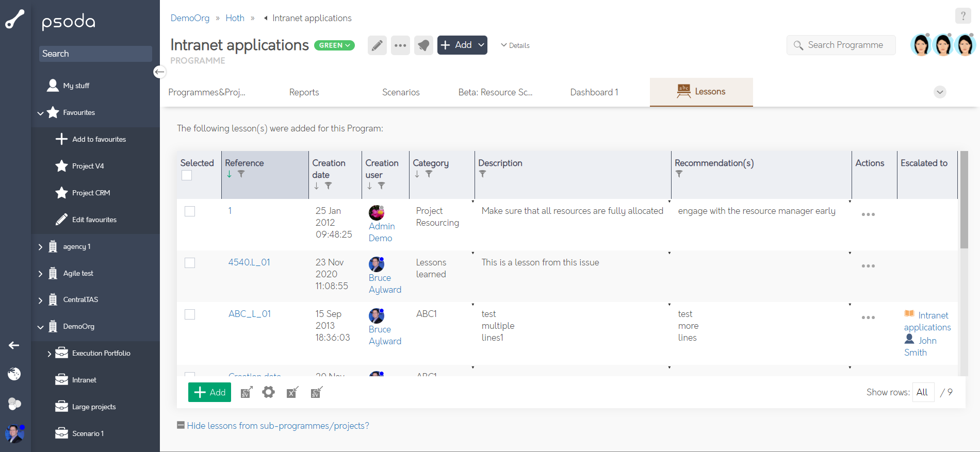Open the GREEN status dropdown
The image size is (980, 452).
pyautogui.click(x=334, y=45)
